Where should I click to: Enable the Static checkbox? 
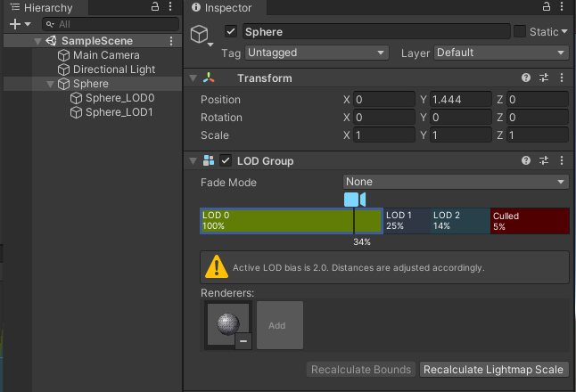tap(520, 32)
